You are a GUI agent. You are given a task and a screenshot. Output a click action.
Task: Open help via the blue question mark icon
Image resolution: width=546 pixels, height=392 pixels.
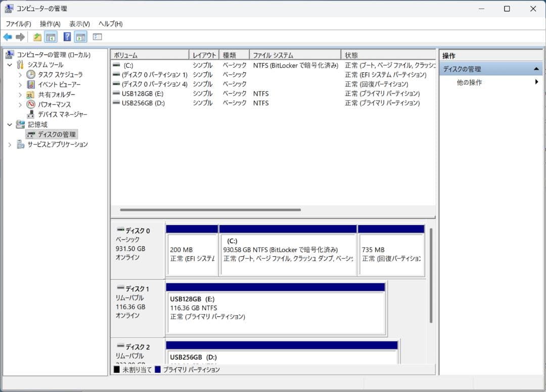click(x=67, y=36)
